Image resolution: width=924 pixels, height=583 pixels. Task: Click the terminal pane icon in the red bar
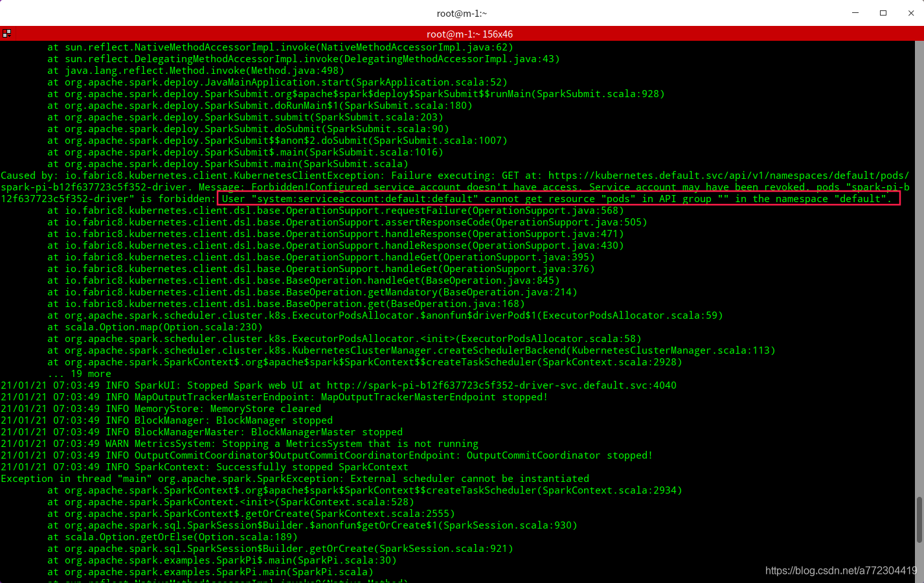[6, 34]
